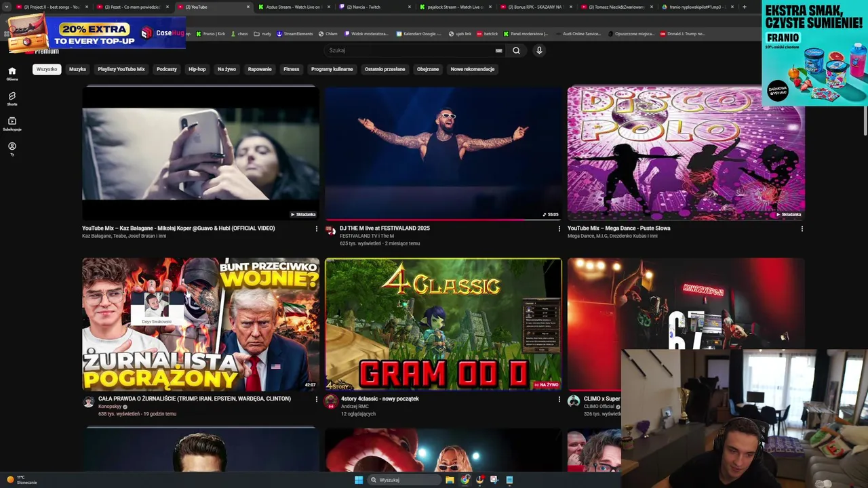Open the Ty (You) profile sidebar icon
Image resolution: width=868 pixels, height=488 pixels.
[x=12, y=148]
